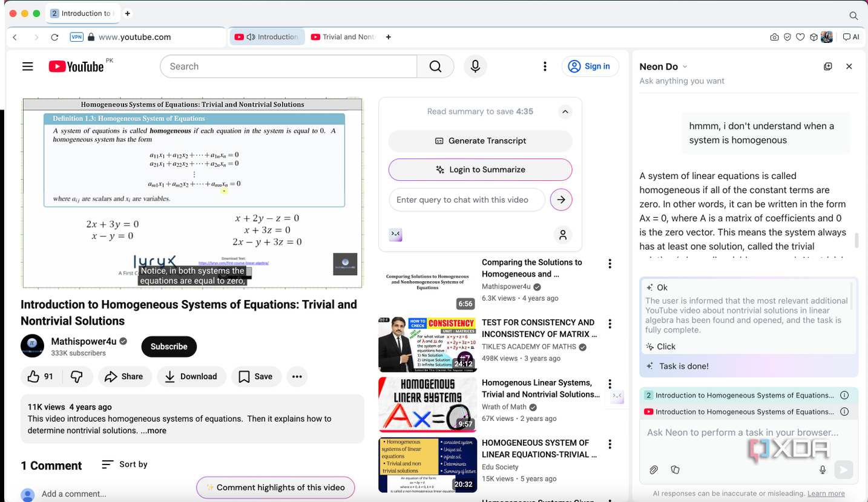Open the profile icon in summary widget

(x=562, y=235)
